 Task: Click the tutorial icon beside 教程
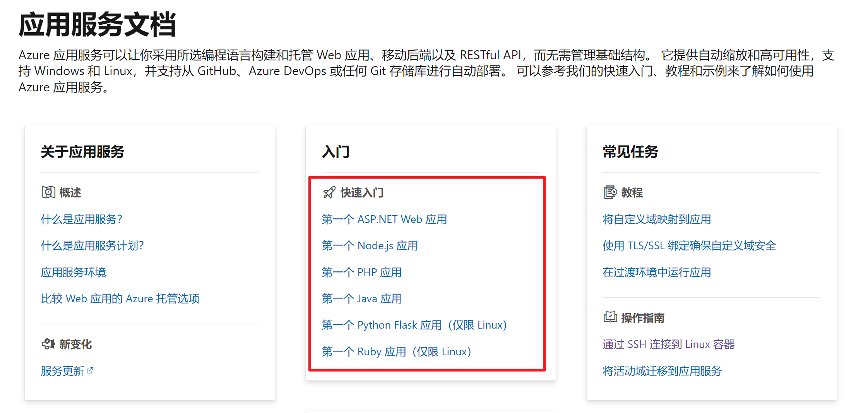click(610, 192)
